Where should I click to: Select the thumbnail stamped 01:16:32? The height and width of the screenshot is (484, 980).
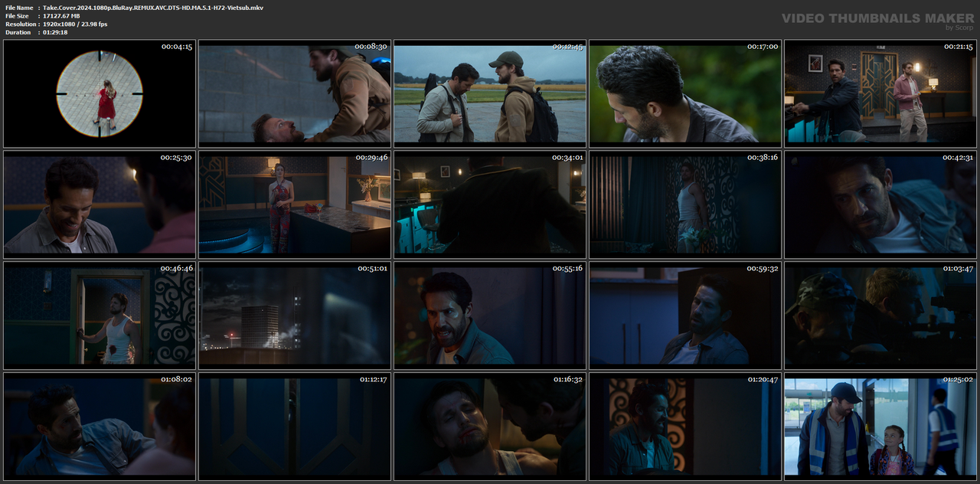coord(490,426)
